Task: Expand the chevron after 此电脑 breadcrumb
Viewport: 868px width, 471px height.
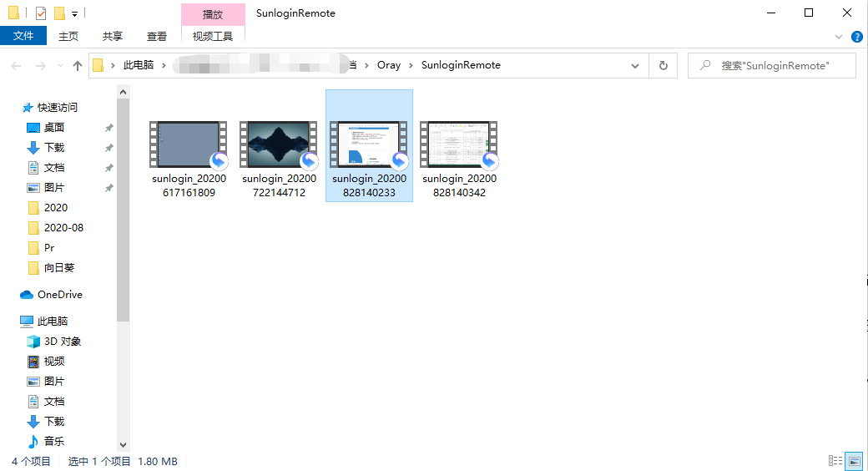Action: (x=164, y=65)
